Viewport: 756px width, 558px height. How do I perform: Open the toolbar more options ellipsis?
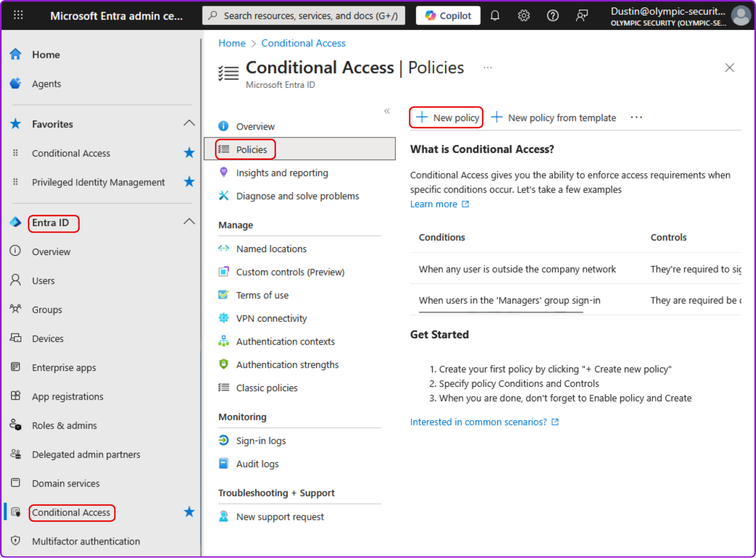click(637, 117)
